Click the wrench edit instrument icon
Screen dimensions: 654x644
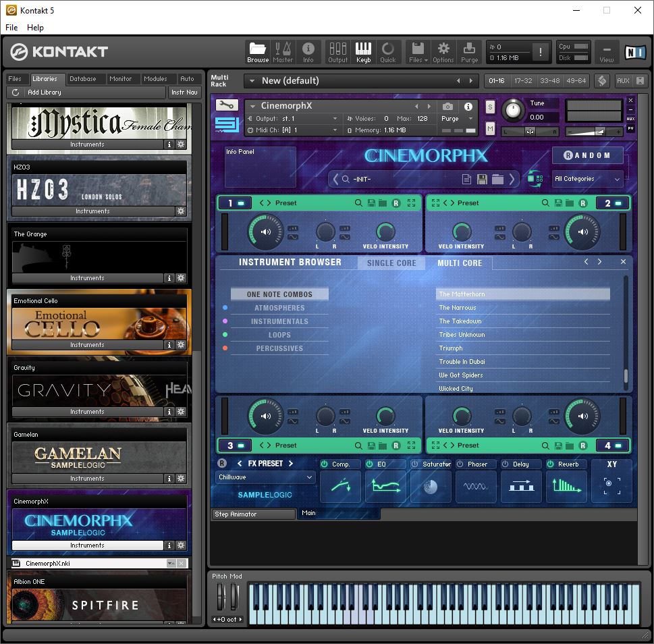227,105
